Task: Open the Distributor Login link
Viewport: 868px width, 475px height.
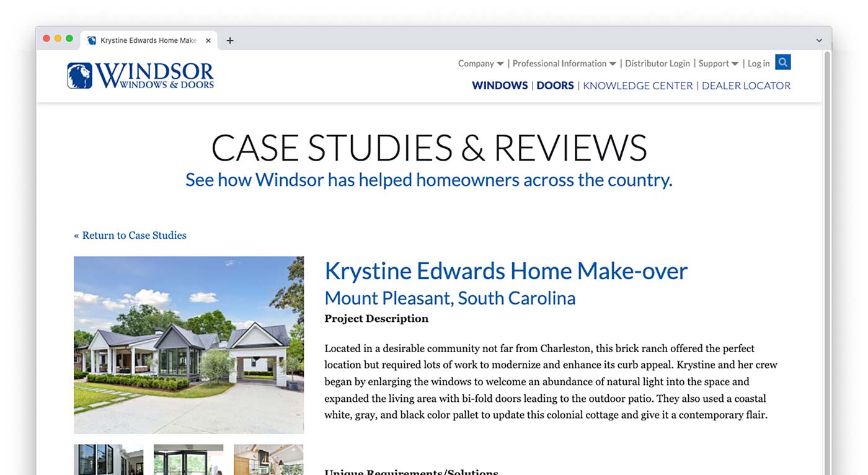Action: coord(657,63)
